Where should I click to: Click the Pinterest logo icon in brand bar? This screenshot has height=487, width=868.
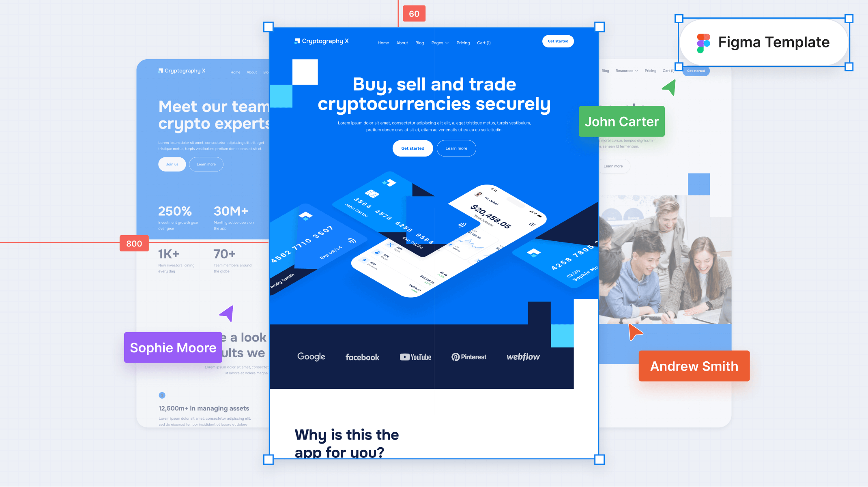(x=454, y=356)
